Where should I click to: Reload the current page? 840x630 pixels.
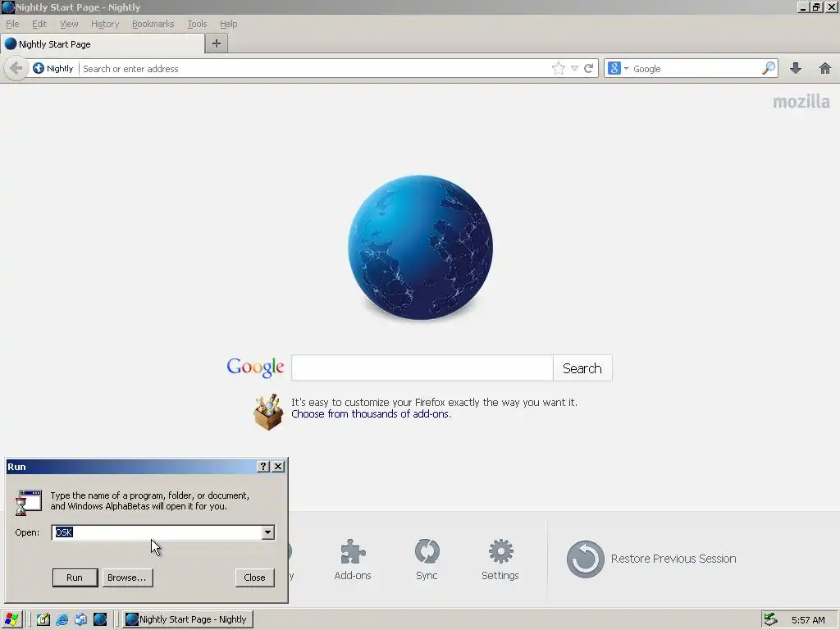click(588, 68)
